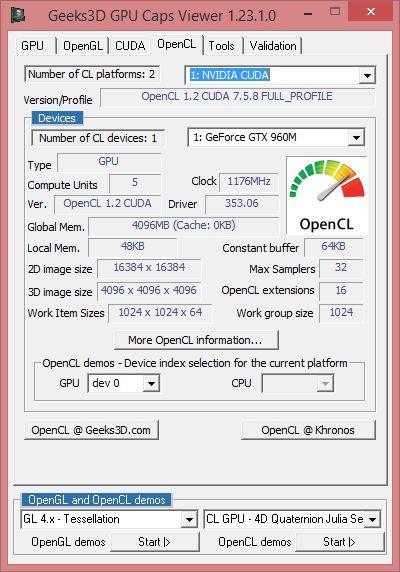The width and height of the screenshot is (400, 572).
Task: Click the Devices group header label
Action: click(x=57, y=118)
